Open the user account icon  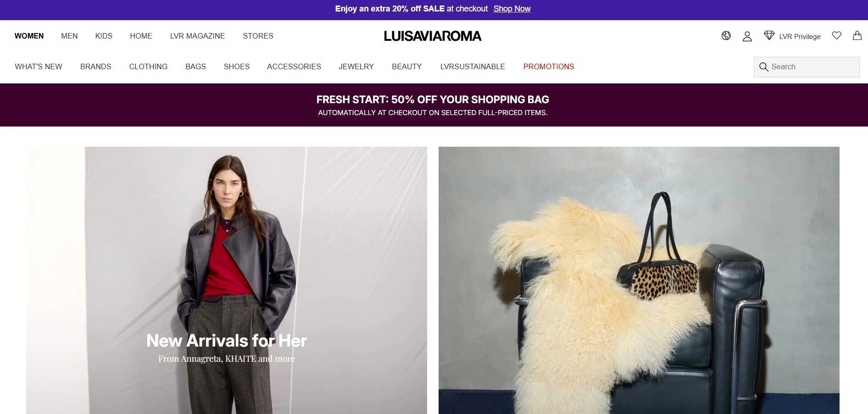click(x=747, y=36)
